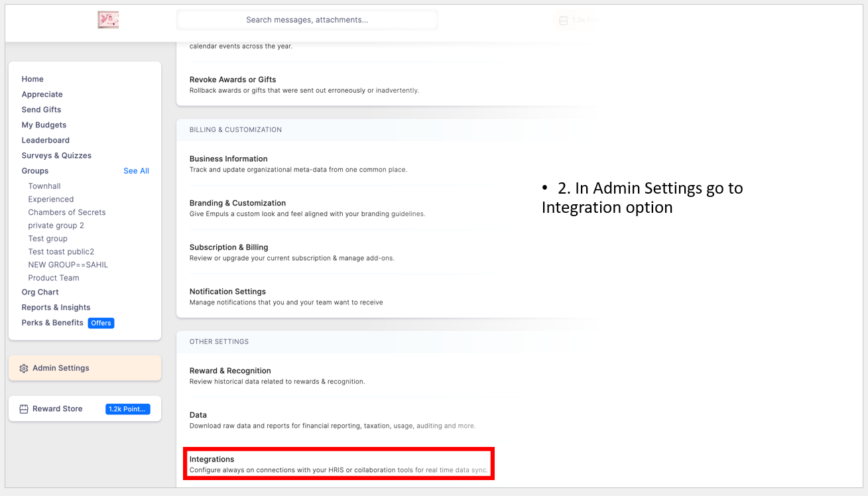The width and height of the screenshot is (868, 496).
Task: Open Subscription & Billing settings
Action: pyautogui.click(x=229, y=247)
